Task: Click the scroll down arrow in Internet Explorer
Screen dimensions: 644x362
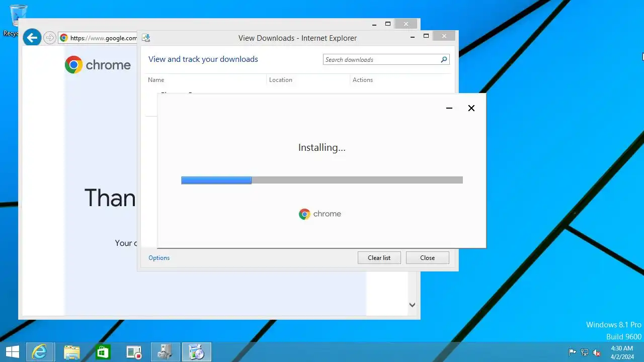Action: pyautogui.click(x=412, y=305)
